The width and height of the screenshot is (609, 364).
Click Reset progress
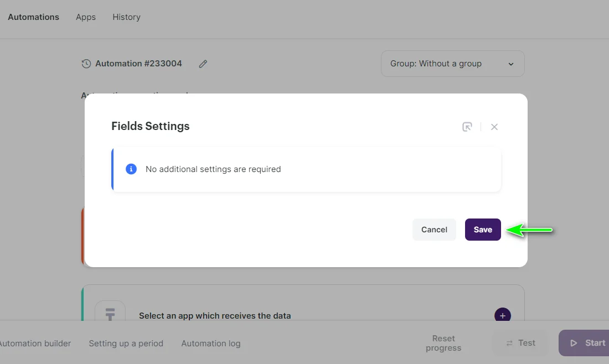pyautogui.click(x=443, y=343)
